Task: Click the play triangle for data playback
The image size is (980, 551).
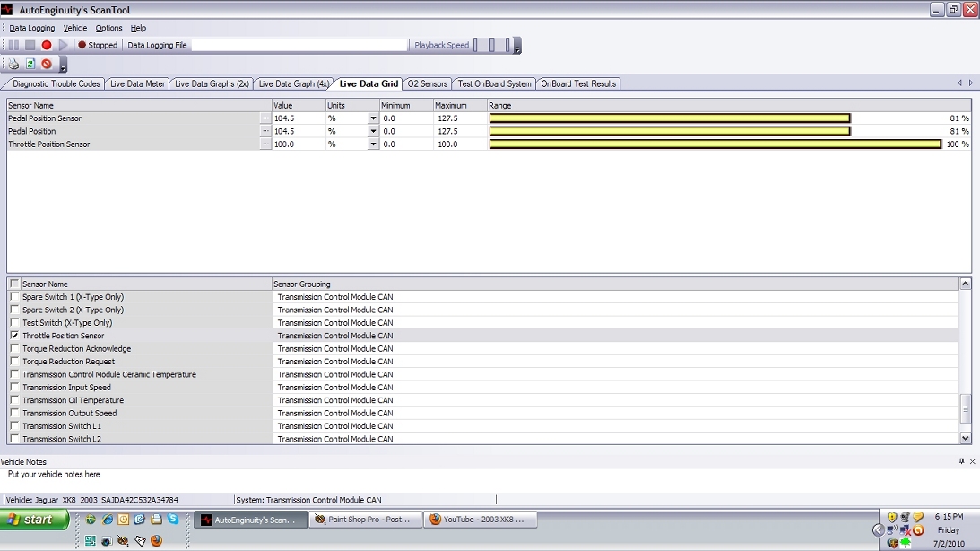Action: (x=63, y=45)
